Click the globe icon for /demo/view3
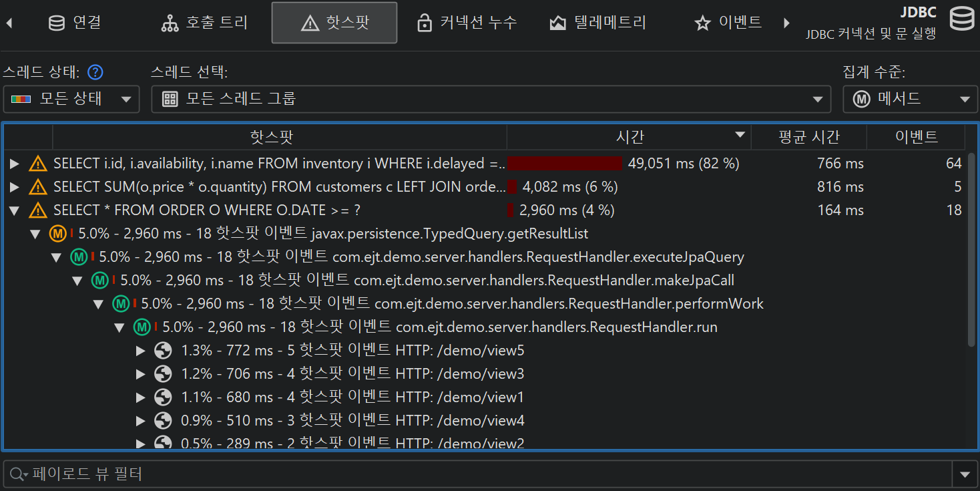This screenshot has width=980, height=491. pyautogui.click(x=163, y=374)
